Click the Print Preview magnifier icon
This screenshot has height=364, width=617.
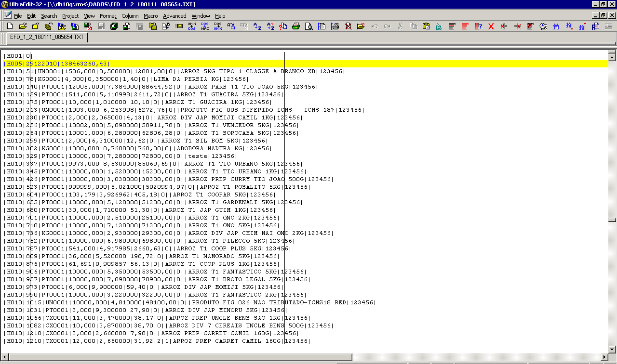[309, 26]
